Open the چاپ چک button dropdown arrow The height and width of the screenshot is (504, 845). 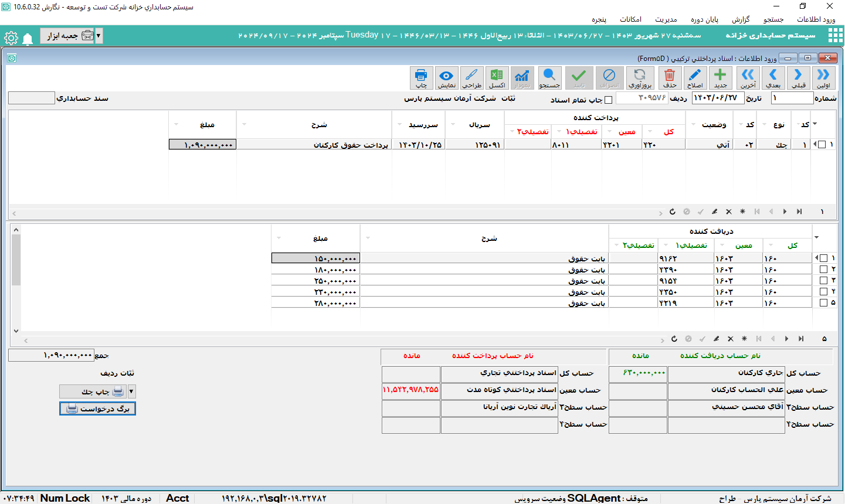click(131, 391)
